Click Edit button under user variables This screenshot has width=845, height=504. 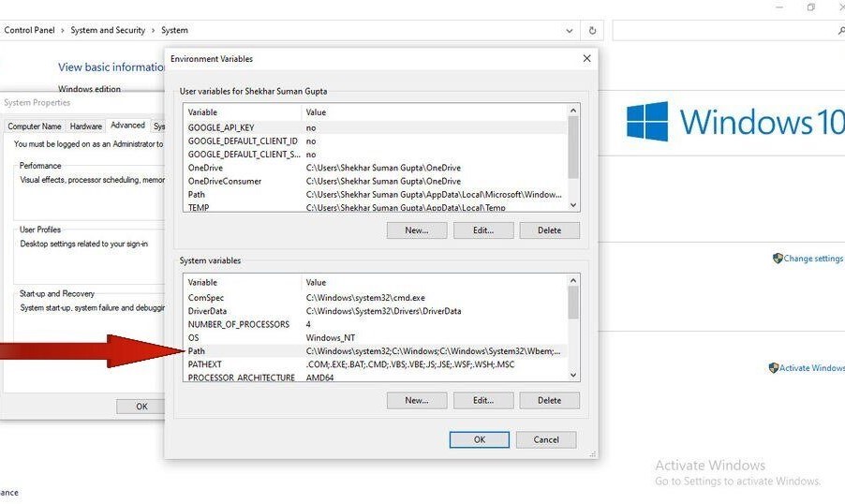pyautogui.click(x=483, y=230)
